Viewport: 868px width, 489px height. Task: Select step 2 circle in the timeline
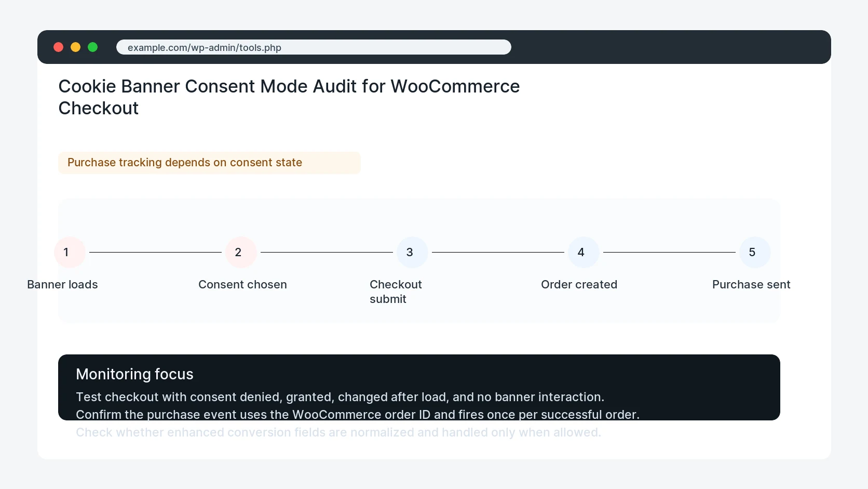(241, 253)
